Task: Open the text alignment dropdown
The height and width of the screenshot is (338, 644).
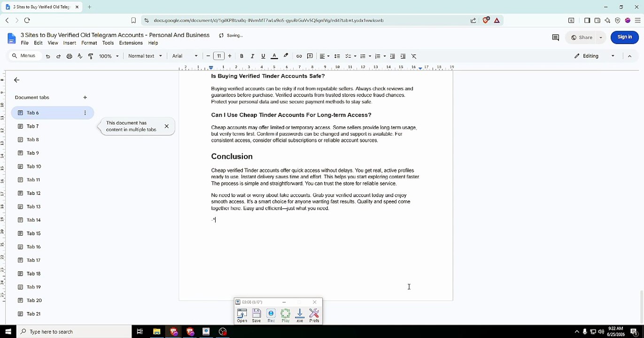Action: pos(325,56)
